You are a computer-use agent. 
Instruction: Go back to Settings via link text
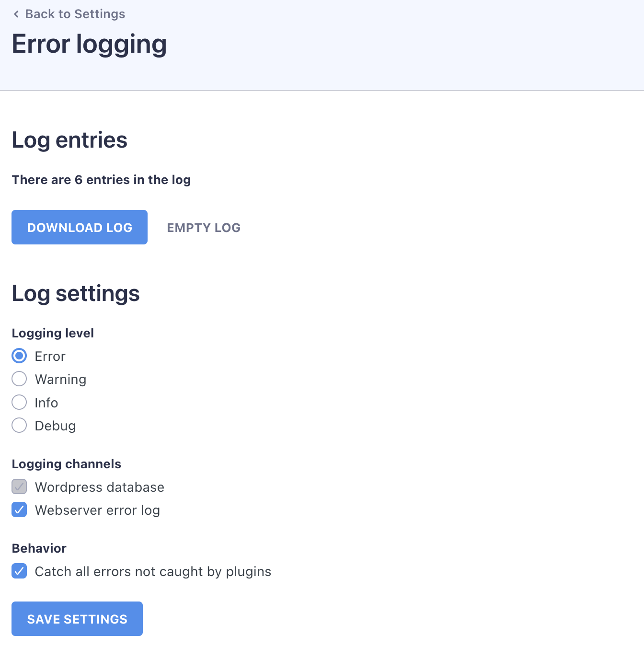click(x=75, y=14)
